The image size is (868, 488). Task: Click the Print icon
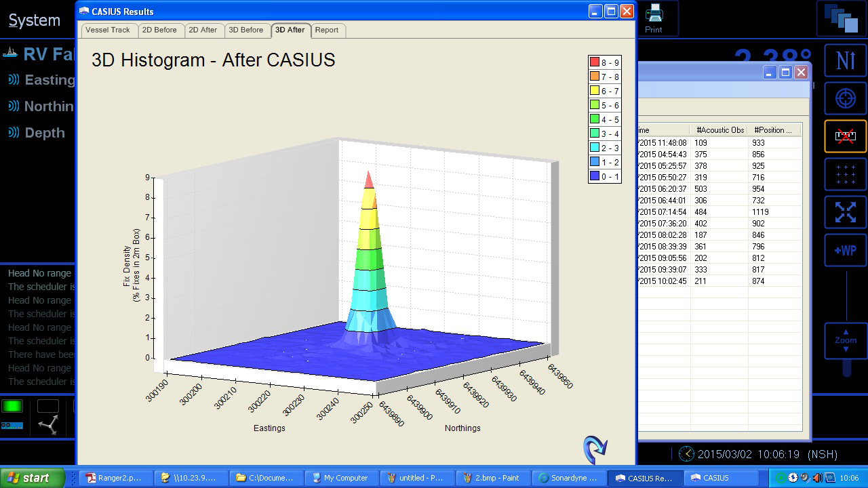point(654,18)
